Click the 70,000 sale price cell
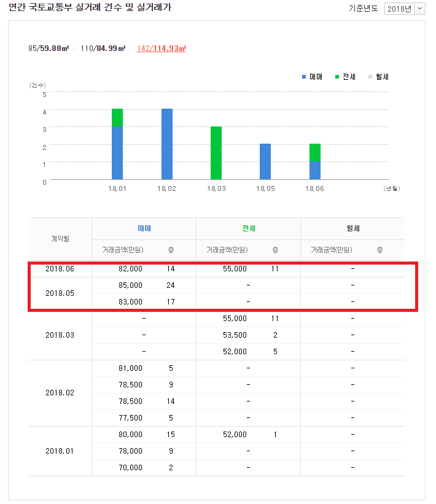Viewport: 436px width, 504px height. coord(131,468)
